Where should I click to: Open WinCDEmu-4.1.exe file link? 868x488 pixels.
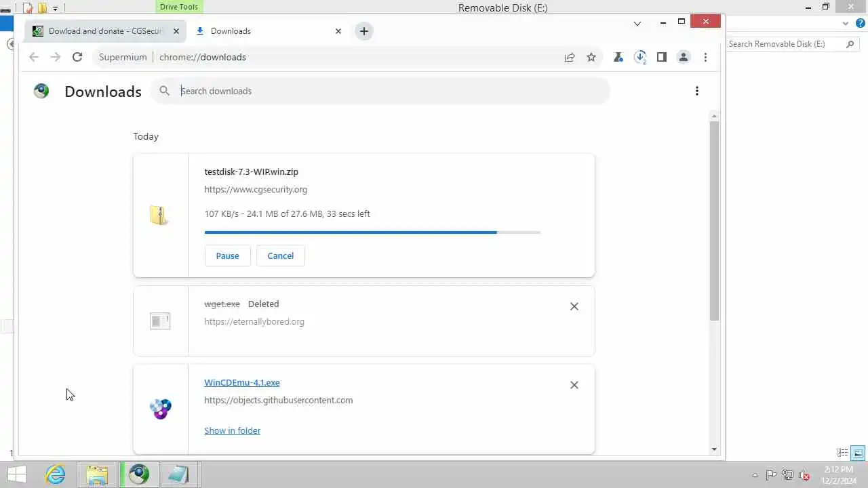coord(242,383)
